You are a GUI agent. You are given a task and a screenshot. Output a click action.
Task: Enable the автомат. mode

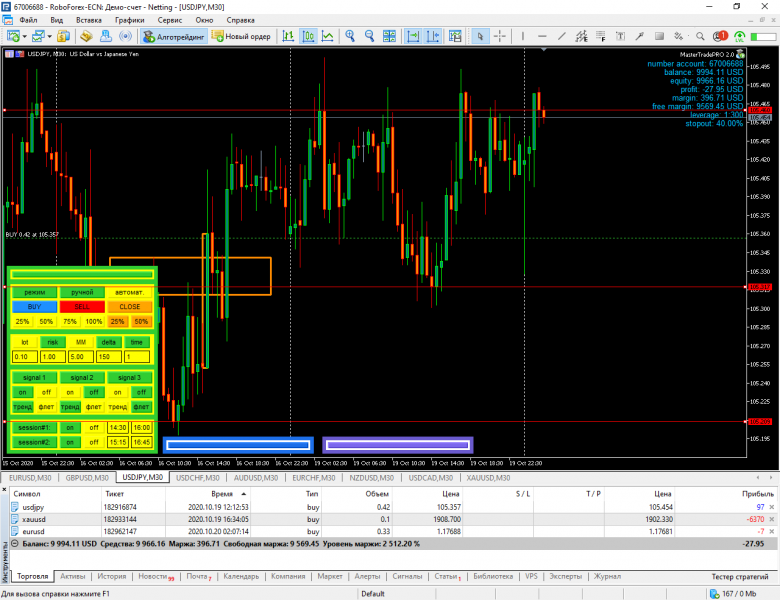129,293
